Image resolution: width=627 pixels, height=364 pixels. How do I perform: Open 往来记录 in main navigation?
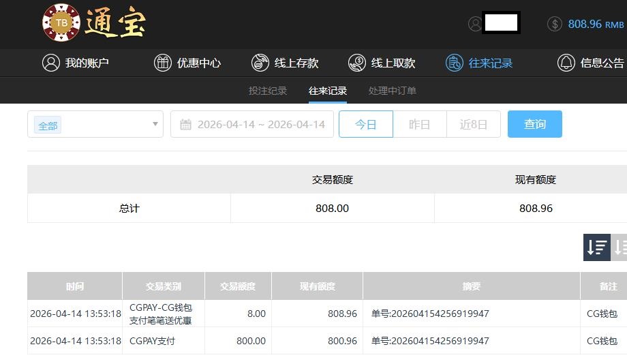pyautogui.click(x=479, y=63)
